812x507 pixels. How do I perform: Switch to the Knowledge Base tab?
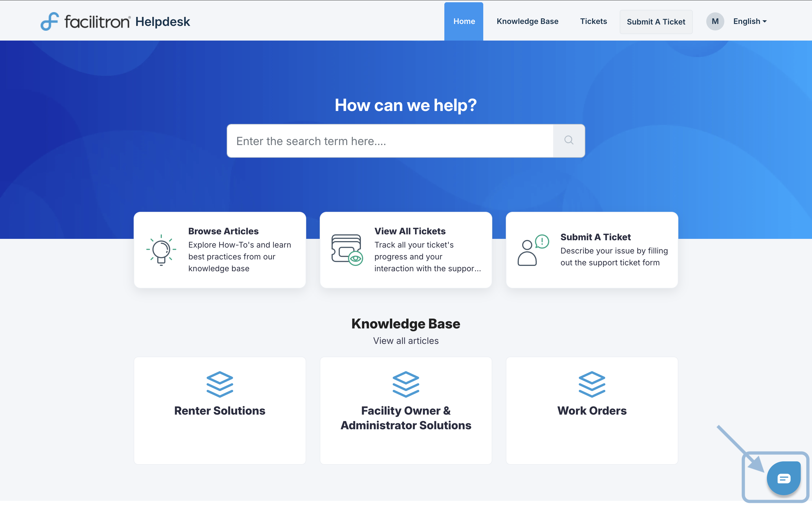click(528, 21)
